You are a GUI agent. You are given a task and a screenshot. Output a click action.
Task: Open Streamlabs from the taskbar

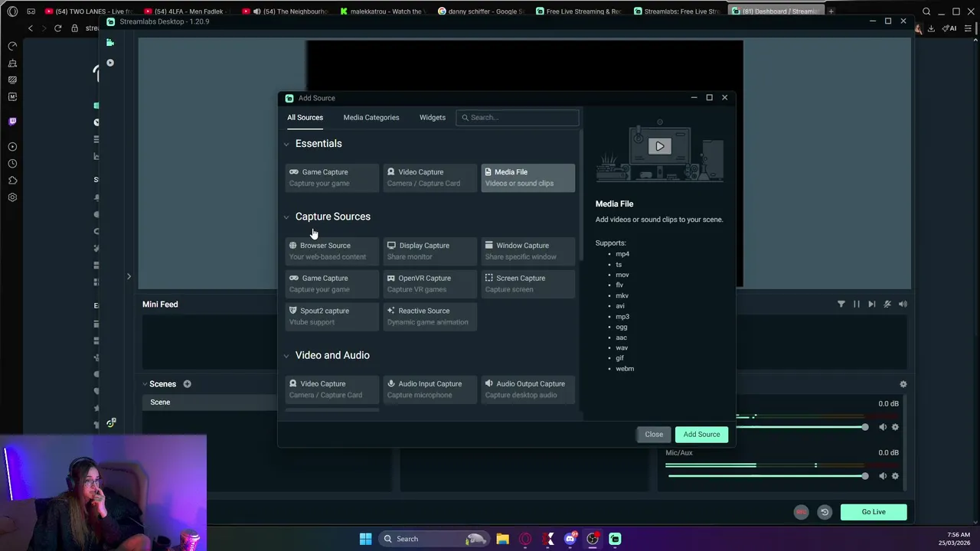(615, 539)
